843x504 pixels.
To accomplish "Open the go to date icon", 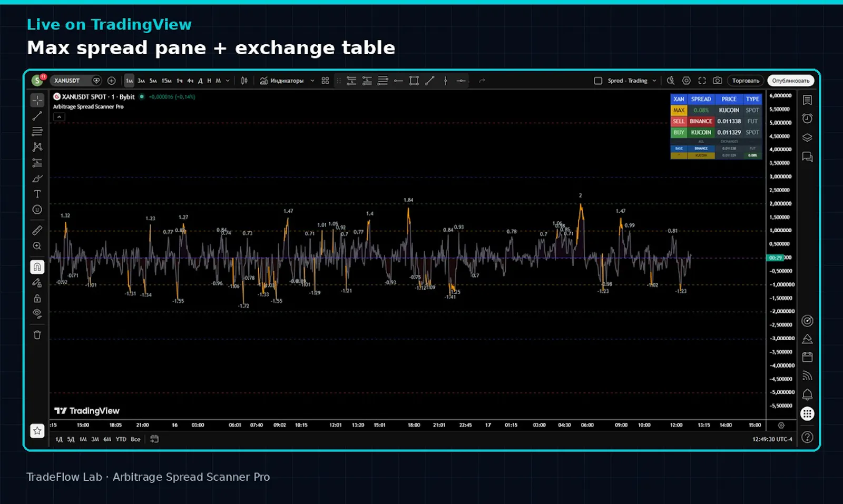I will [154, 439].
